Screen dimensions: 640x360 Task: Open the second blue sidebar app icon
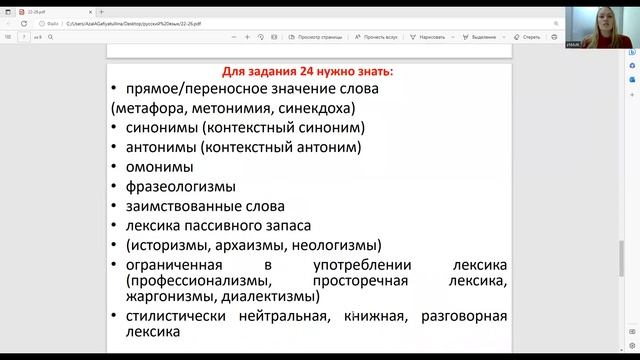click(x=632, y=65)
